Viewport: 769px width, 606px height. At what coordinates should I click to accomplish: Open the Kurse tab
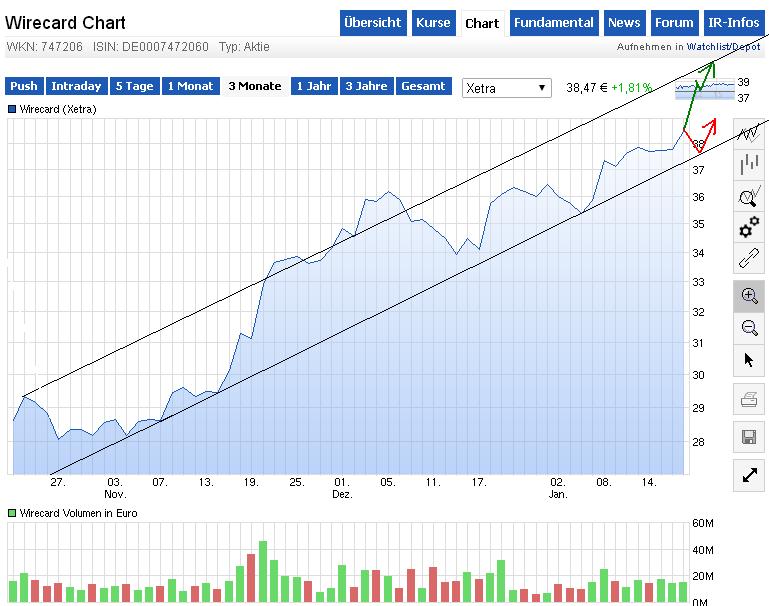[x=433, y=23]
